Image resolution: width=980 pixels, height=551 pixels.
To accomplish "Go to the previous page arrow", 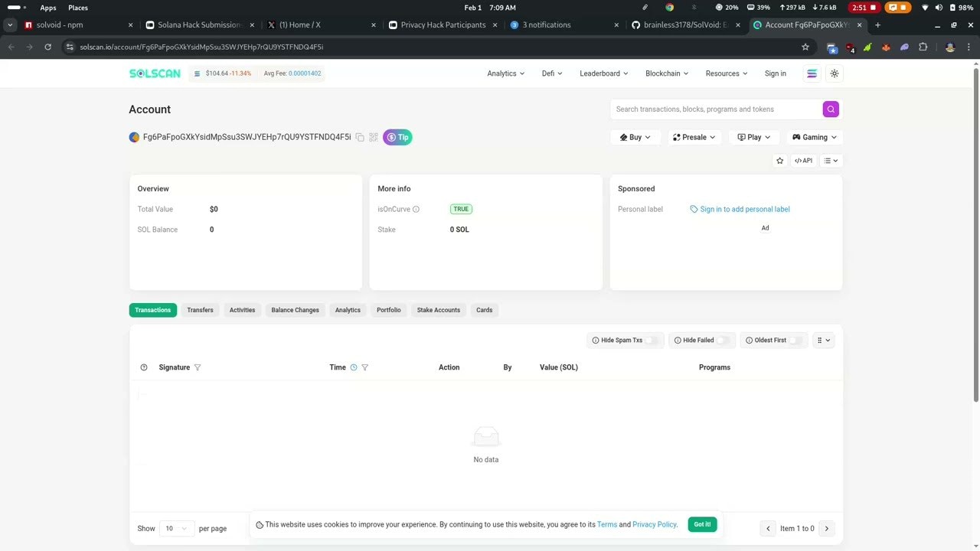I will [768, 529].
